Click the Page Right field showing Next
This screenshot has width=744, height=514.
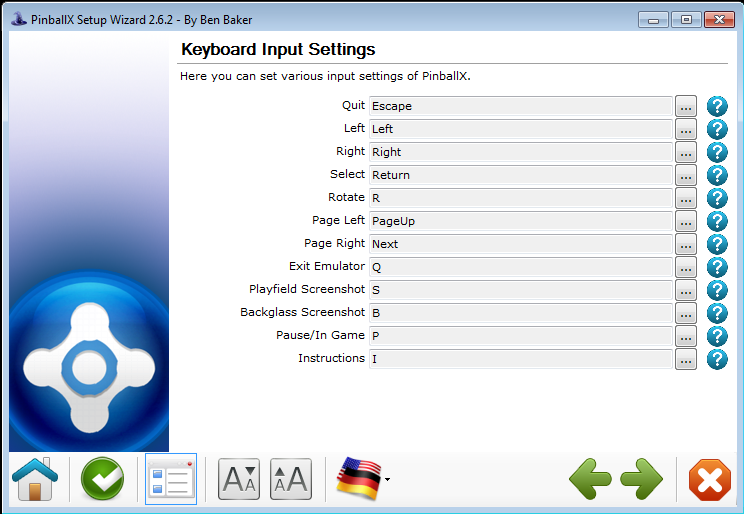pyautogui.click(x=521, y=244)
